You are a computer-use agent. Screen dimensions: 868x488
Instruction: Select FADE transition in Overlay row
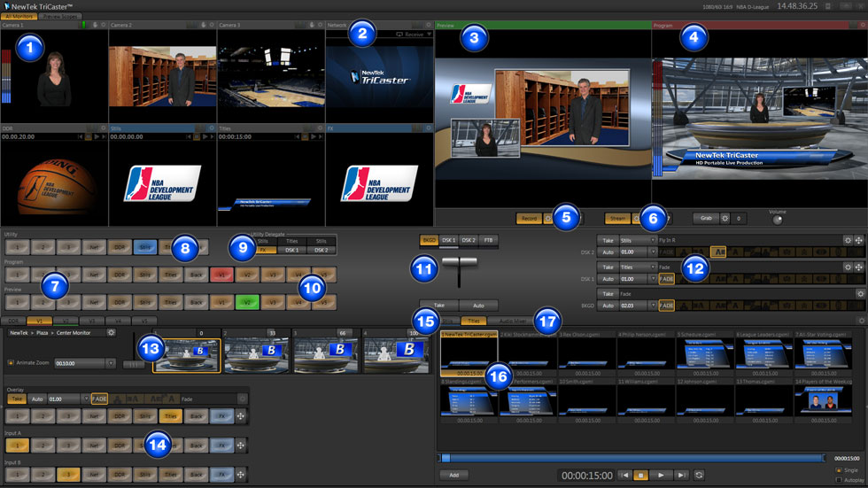pyautogui.click(x=99, y=399)
